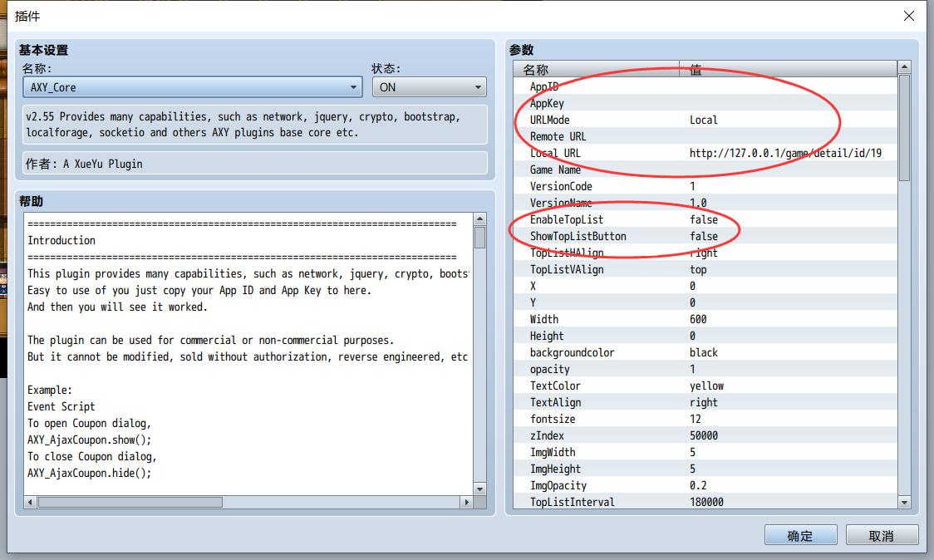The height and width of the screenshot is (560, 934).
Task: Select the Local URL parameter row
Action: click(x=705, y=153)
